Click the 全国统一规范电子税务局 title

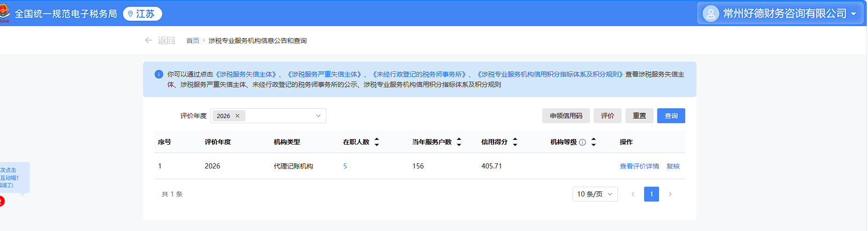coord(66,14)
